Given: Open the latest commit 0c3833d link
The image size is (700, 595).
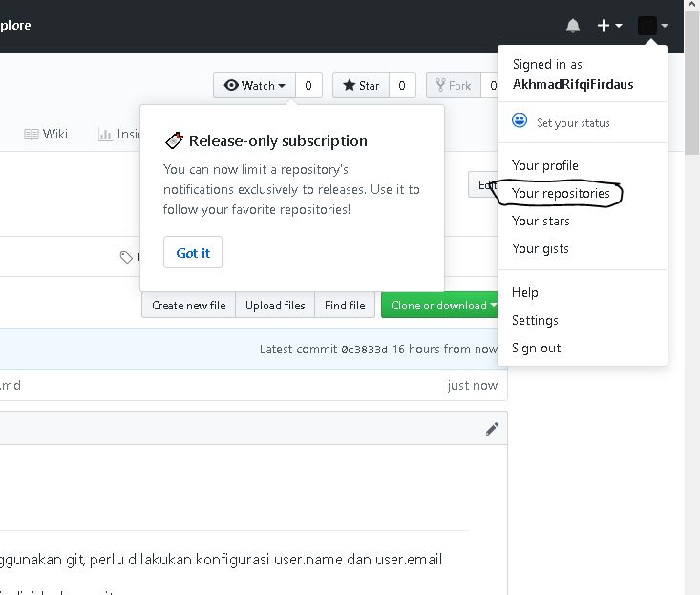Looking at the screenshot, I should tap(364, 349).
